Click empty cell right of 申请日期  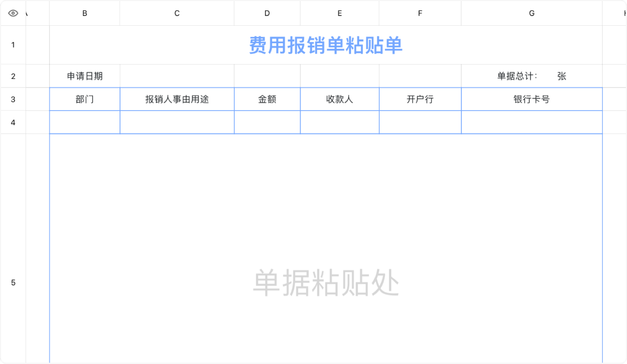(177, 76)
